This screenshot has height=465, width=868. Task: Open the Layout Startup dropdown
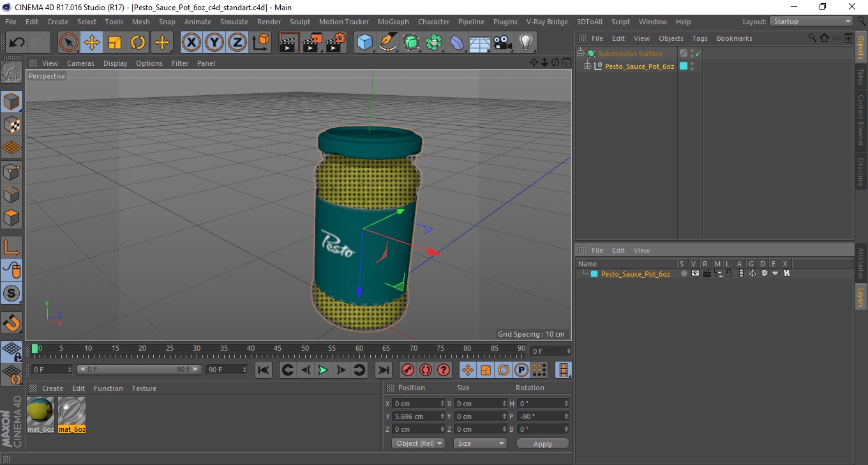812,21
